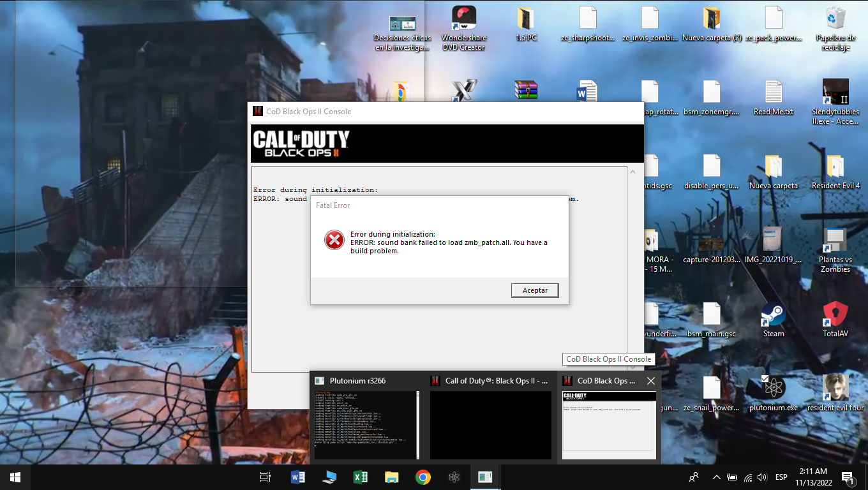Open Word from the taskbar

point(297,477)
